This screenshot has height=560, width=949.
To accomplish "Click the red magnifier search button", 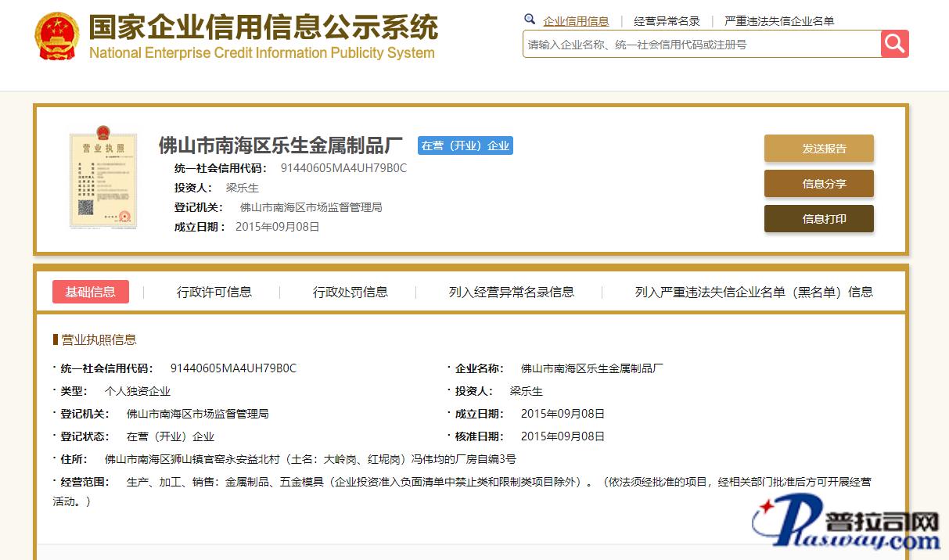I will coord(894,44).
